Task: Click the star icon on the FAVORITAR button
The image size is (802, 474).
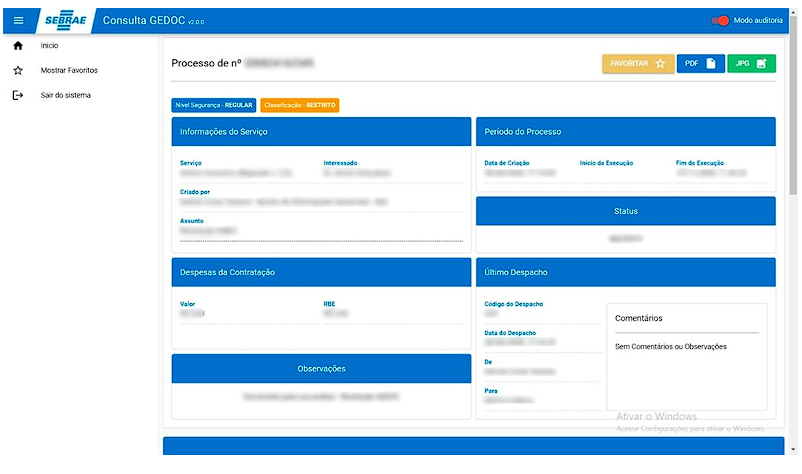Action: tap(660, 63)
